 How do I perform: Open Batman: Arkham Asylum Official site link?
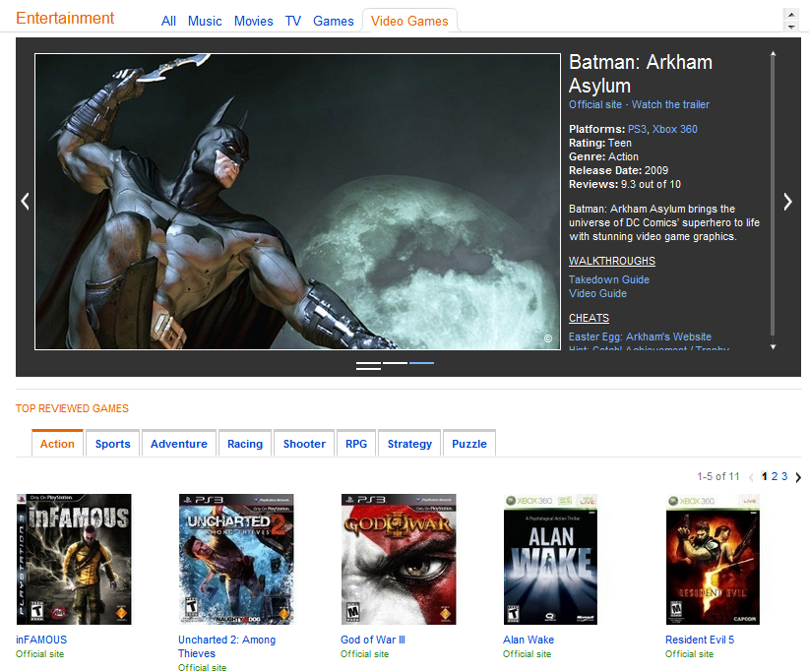tap(595, 104)
